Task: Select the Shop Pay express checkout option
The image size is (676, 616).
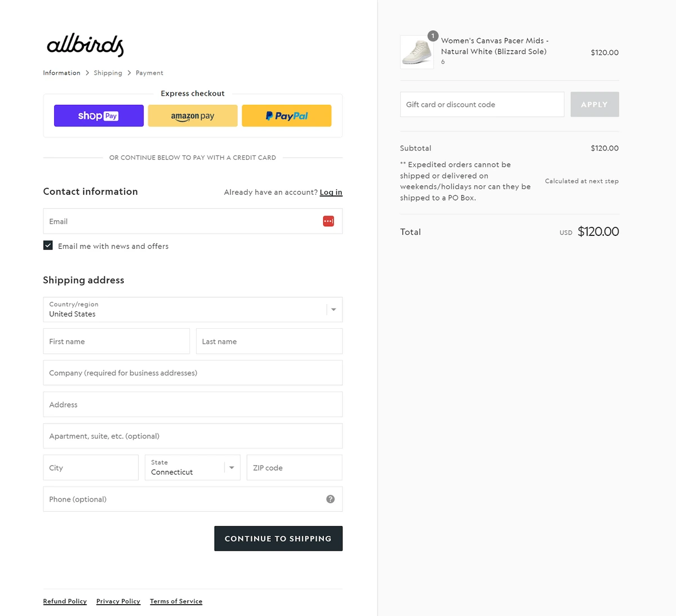Action: click(x=99, y=115)
